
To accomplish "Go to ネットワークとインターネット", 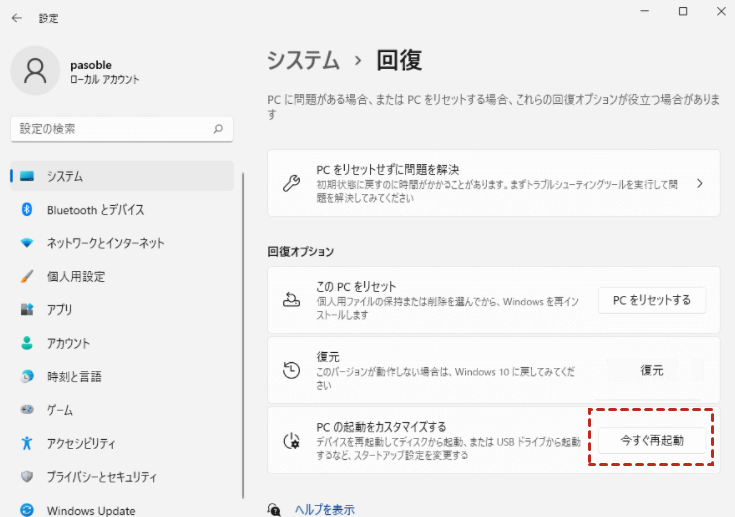I will pyautogui.click(x=122, y=243).
